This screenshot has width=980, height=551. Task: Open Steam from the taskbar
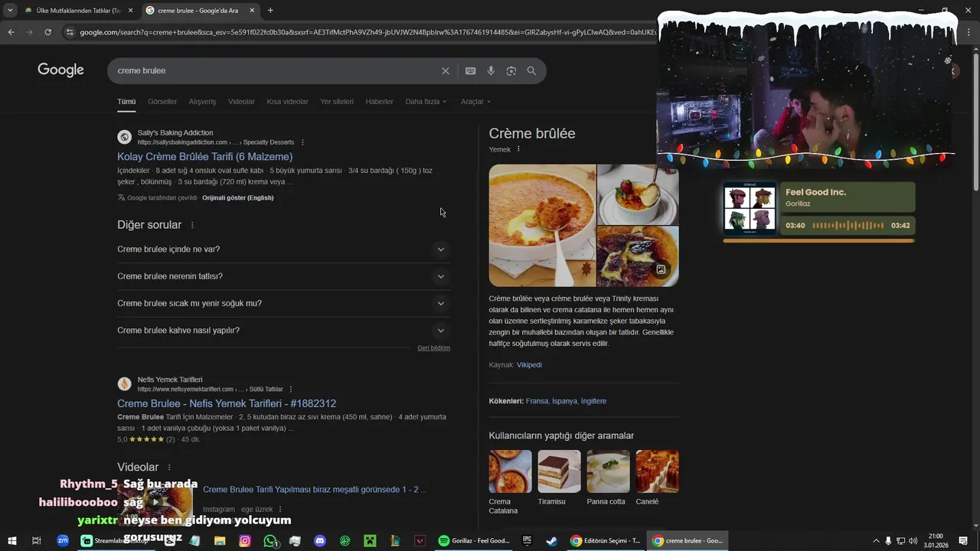[x=551, y=541]
